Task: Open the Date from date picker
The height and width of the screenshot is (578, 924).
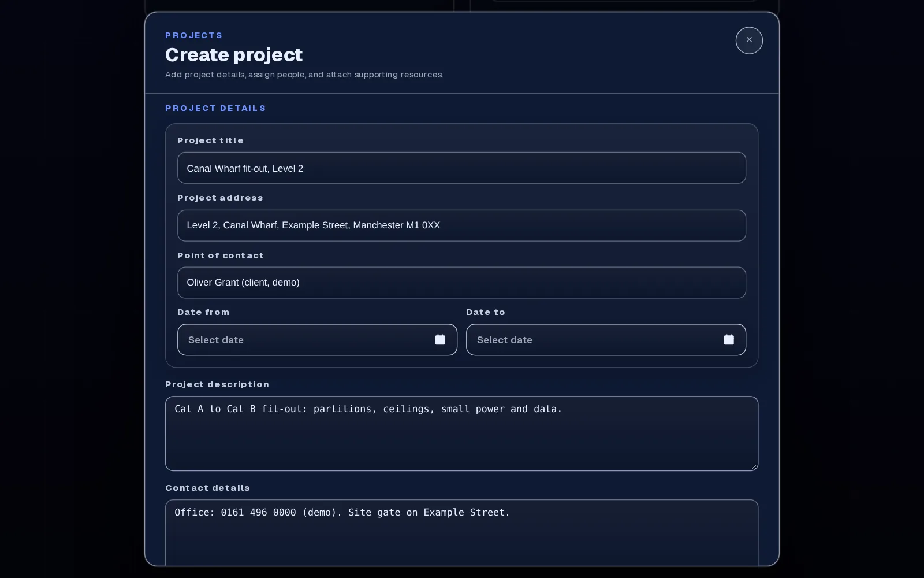Action: (x=317, y=340)
